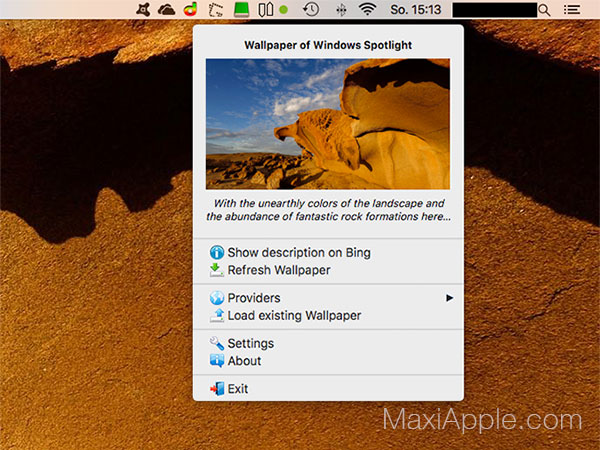Click the splat-shaped menu bar icon
Viewport: 600px width, 450px height.
[x=143, y=9]
